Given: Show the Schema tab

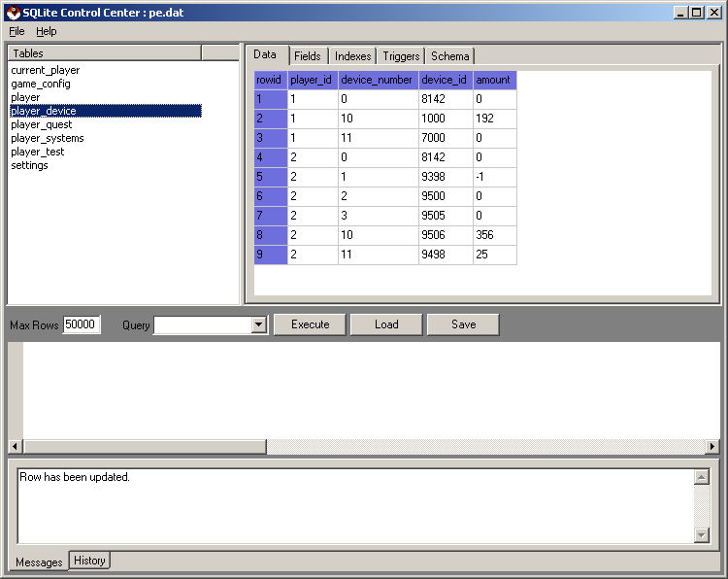Looking at the screenshot, I should tap(449, 56).
